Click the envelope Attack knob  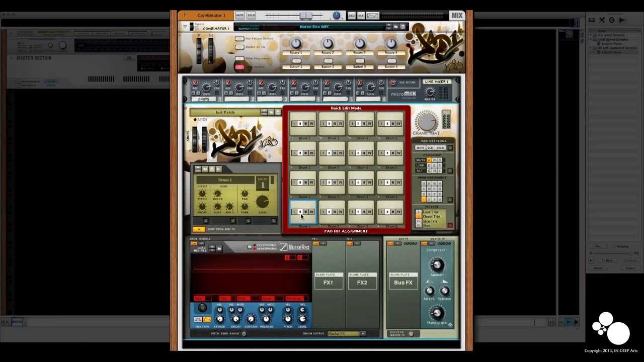(x=219, y=319)
